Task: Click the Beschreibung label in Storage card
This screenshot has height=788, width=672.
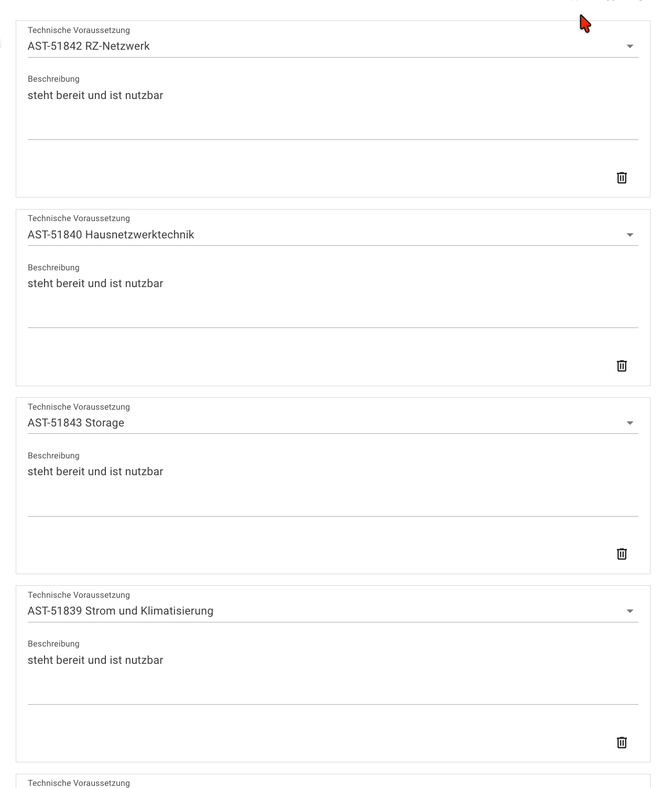Action: tap(53, 456)
